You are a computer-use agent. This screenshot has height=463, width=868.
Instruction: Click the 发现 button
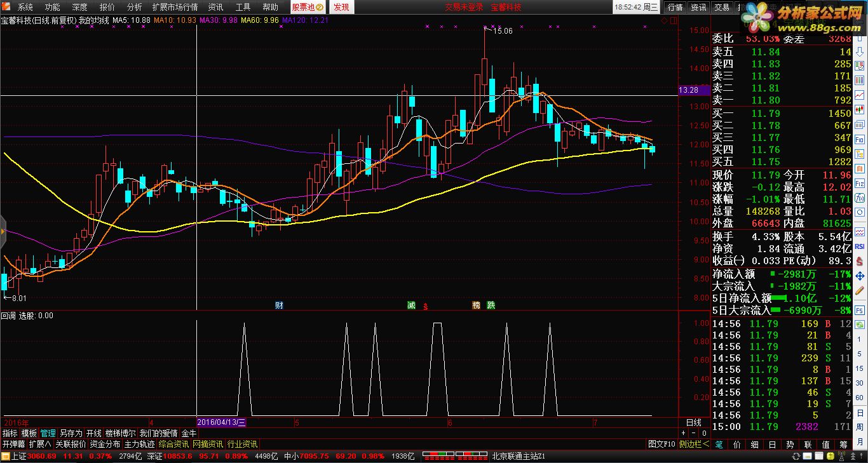[341, 7]
